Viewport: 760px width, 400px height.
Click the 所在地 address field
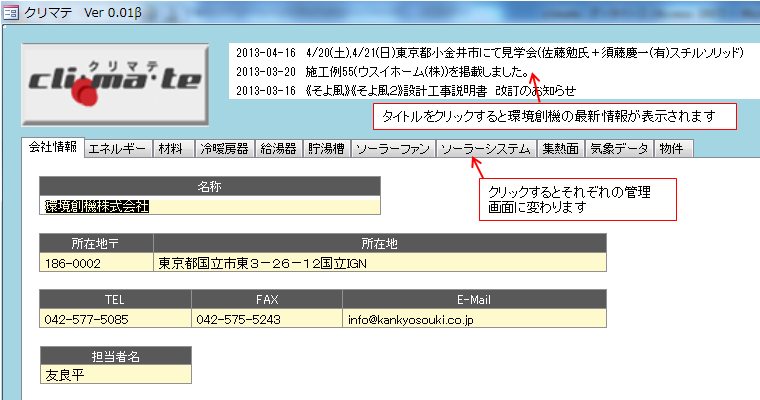379,263
